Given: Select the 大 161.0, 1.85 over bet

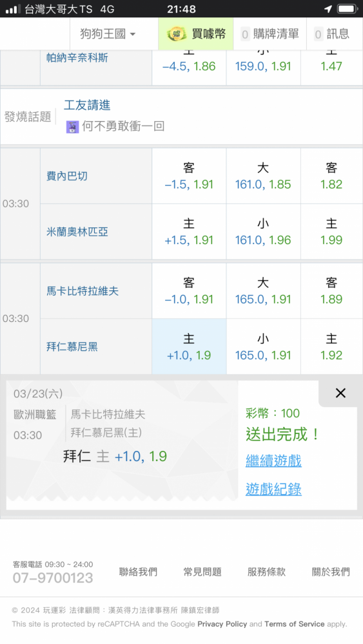Looking at the screenshot, I should point(263,176).
